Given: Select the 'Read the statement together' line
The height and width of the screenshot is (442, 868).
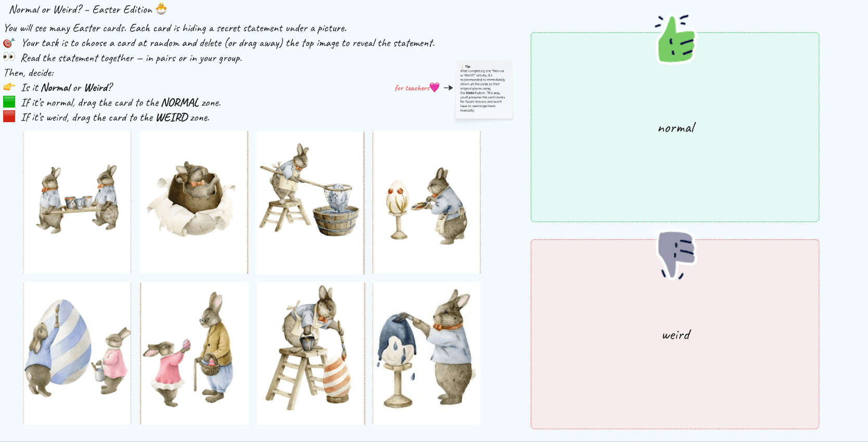Looking at the screenshot, I should [x=132, y=58].
